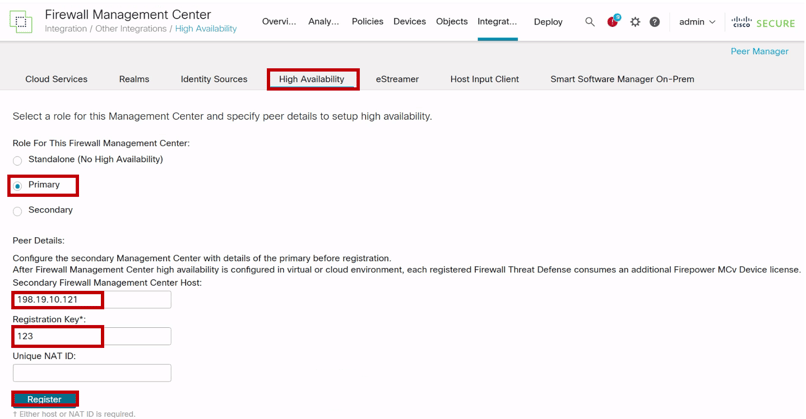Click the Cisco SECURE logo
The height and width of the screenshot is (419, 806).
coord(763,22)
